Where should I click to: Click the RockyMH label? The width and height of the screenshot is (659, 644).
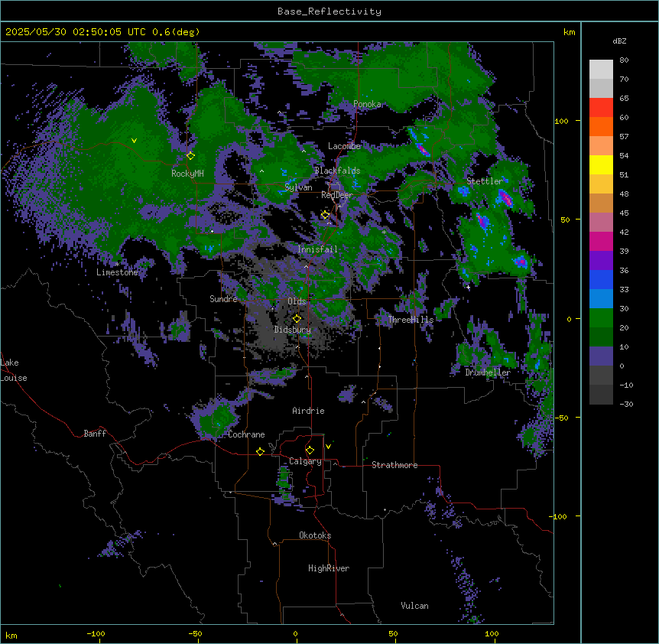click(x=187, y=174)
